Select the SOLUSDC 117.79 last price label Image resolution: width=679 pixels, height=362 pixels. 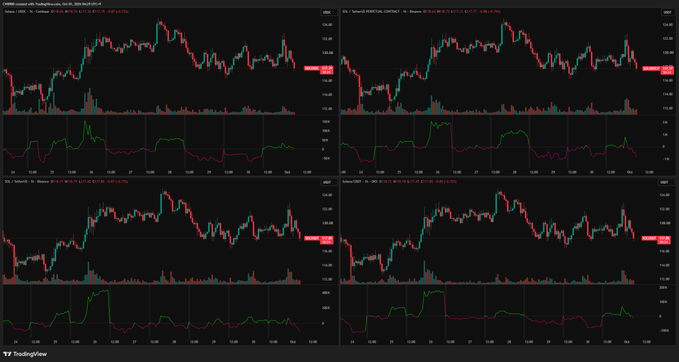[x=319, y=70]
